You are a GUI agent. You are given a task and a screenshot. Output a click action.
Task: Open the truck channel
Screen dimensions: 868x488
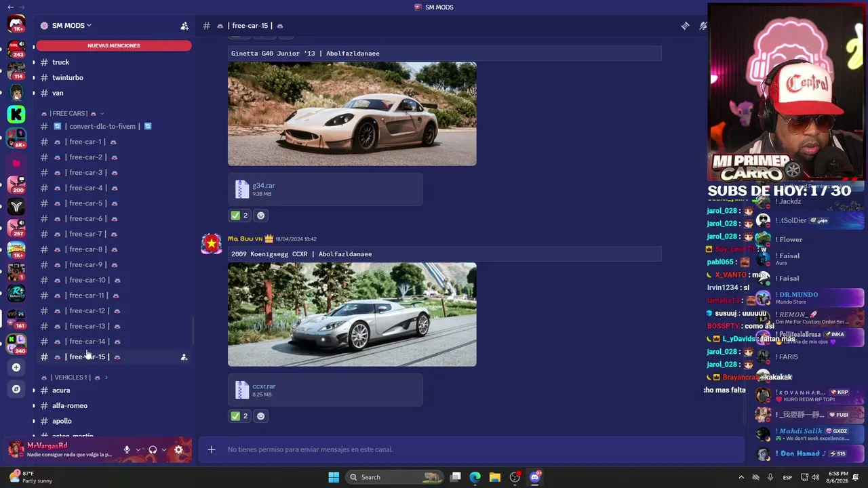coord(114,62)
